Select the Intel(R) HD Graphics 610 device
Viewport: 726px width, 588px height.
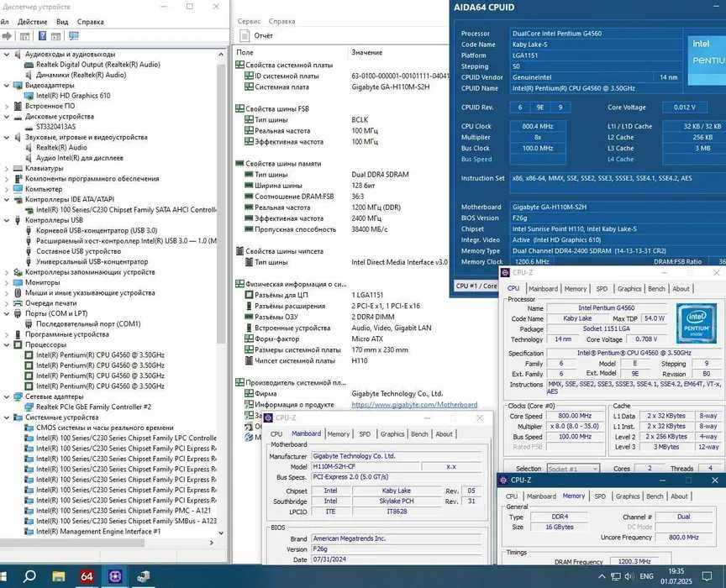click(x=73, y=96)
